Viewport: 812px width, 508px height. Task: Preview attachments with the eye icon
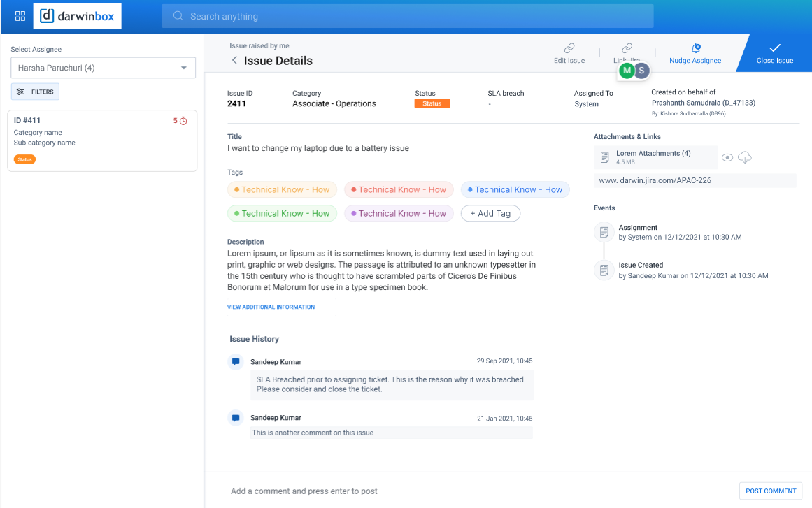tap(727, 157)
